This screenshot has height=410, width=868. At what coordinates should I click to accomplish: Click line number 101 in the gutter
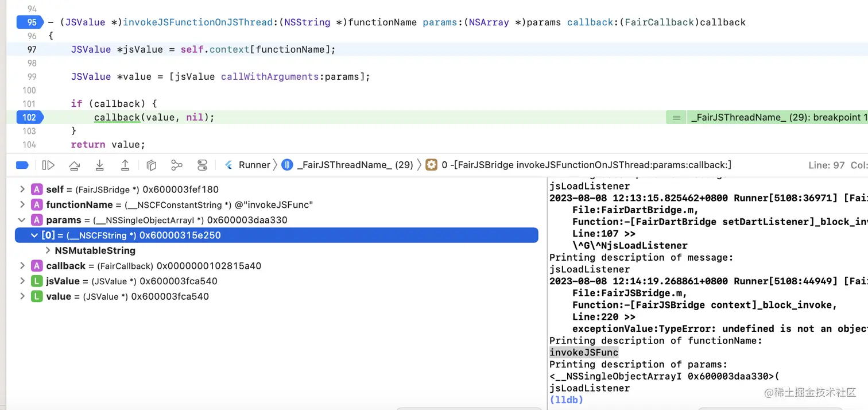29,103
